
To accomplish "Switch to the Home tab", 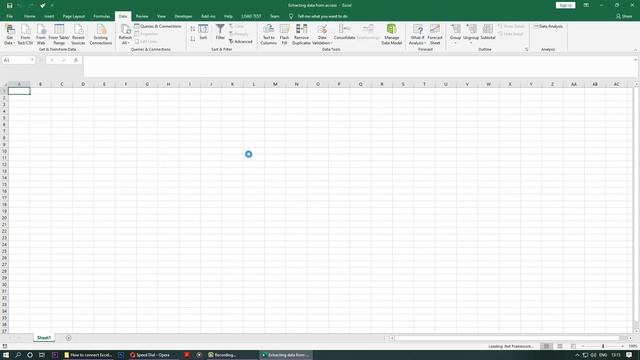I will [x=29, y=16].
